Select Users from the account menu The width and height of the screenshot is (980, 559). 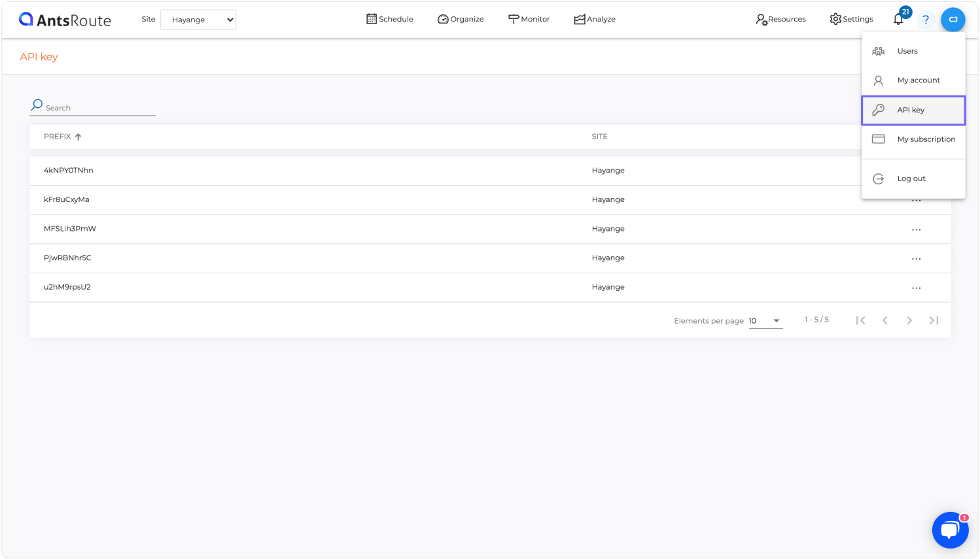pyautogui.click(x=907, y=50)
